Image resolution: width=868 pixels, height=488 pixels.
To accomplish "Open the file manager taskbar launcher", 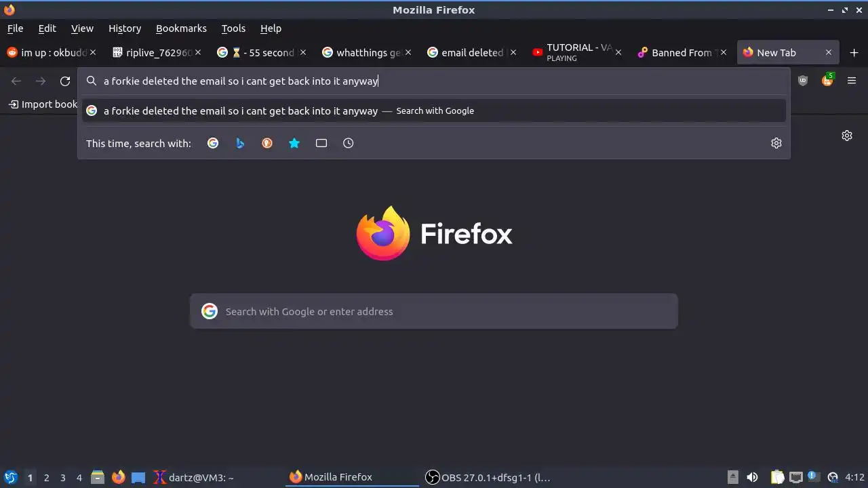I will pos(98,477).
